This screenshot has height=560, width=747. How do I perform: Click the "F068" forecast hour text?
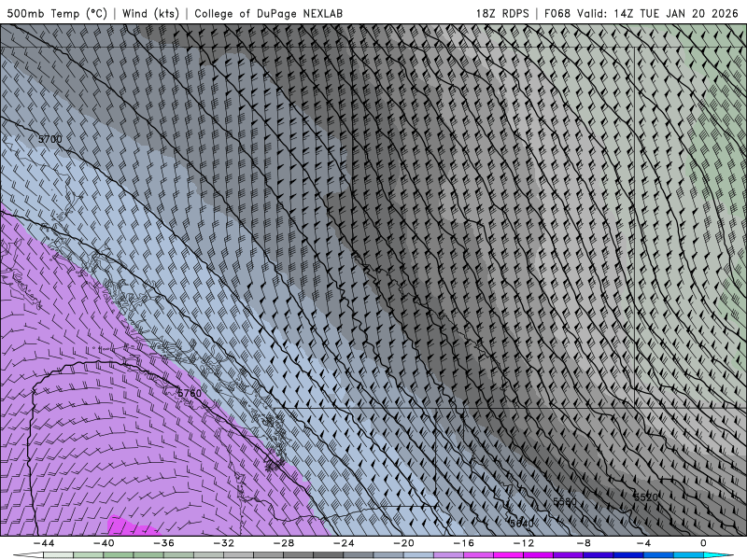coord(557,13)
